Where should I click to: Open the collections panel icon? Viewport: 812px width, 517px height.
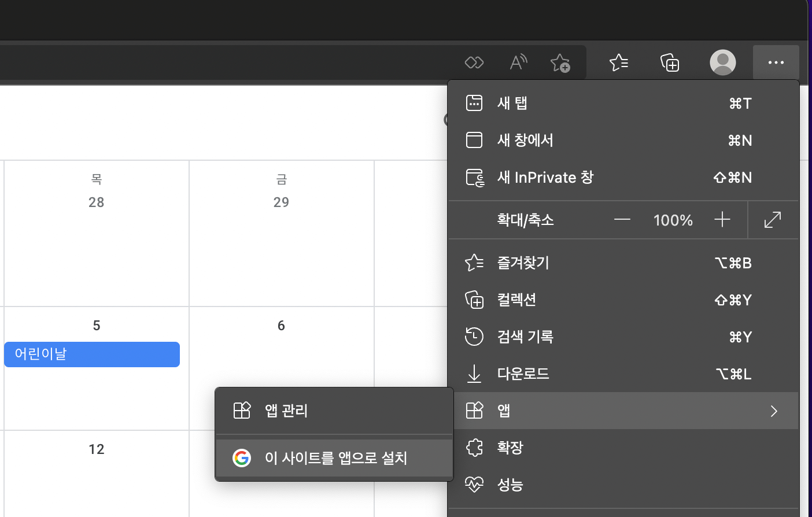click(x=669, y=62)
